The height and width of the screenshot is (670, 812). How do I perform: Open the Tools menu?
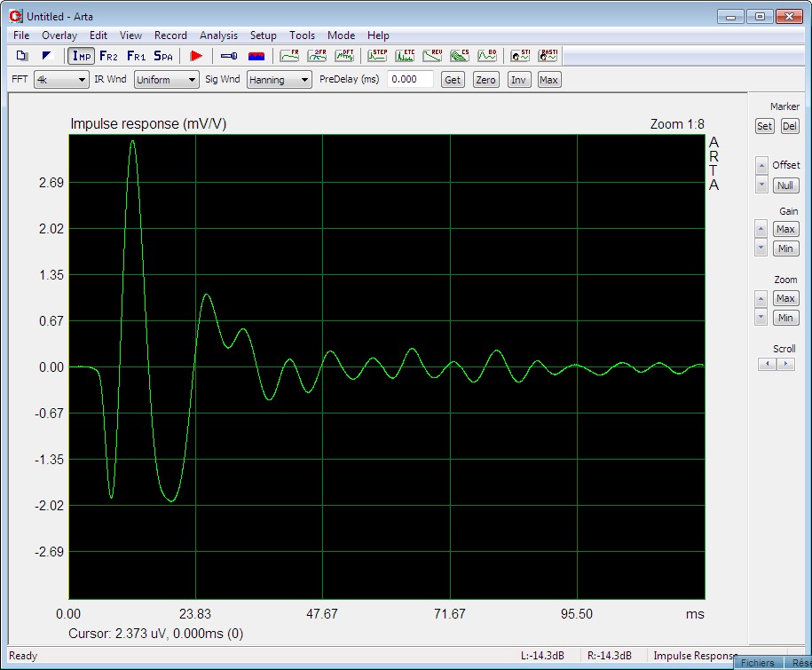click(x=302, y=35)
